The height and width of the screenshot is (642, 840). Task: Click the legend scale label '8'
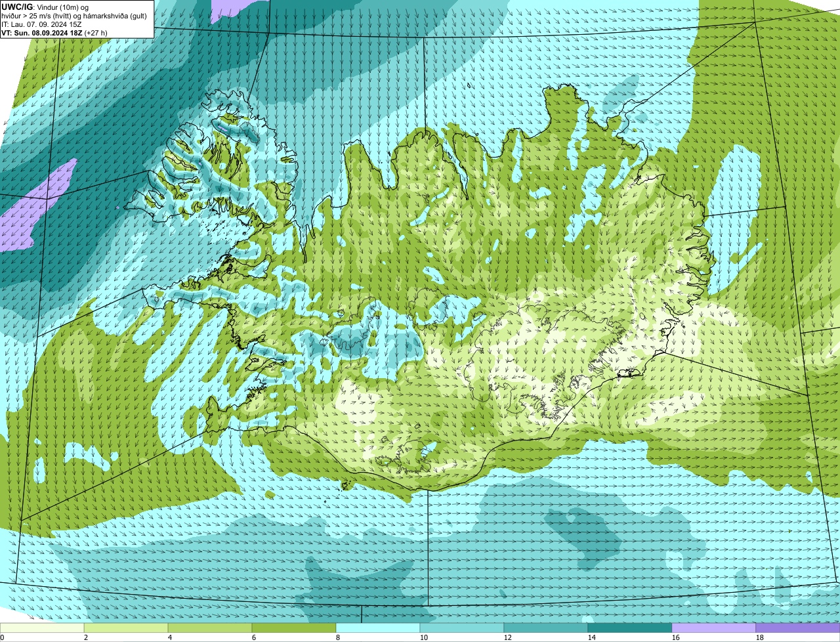(x=337, y=637)
